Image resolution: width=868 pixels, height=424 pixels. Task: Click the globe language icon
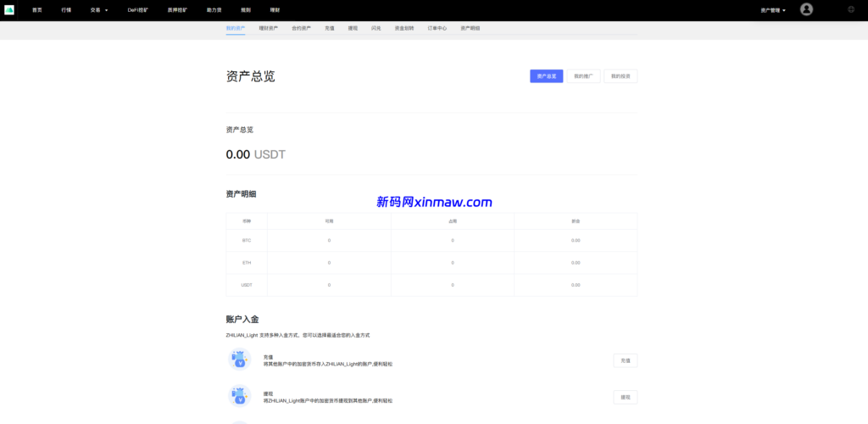[x=851, y=9]
